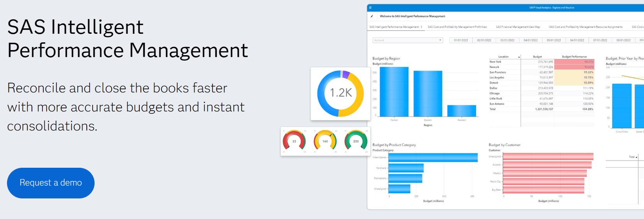This screenshot has height=219, width=644.
Task: Open the hamburger menu in SAS Visual Analytics
Action: (x=370, y=8)
